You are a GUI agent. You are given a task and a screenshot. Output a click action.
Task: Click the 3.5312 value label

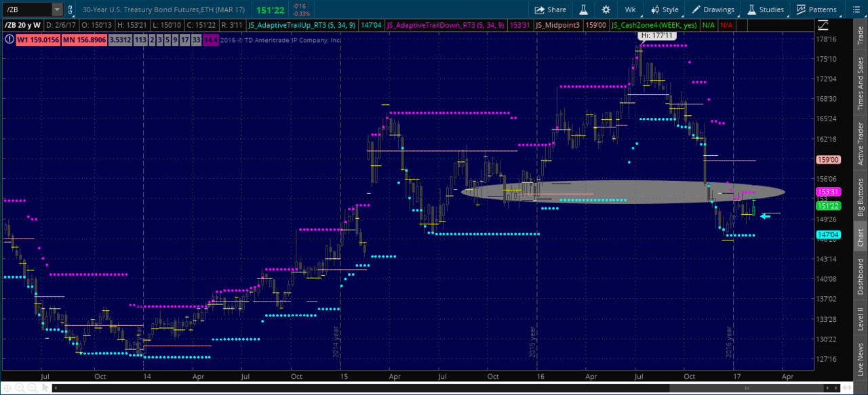point(120,40)
